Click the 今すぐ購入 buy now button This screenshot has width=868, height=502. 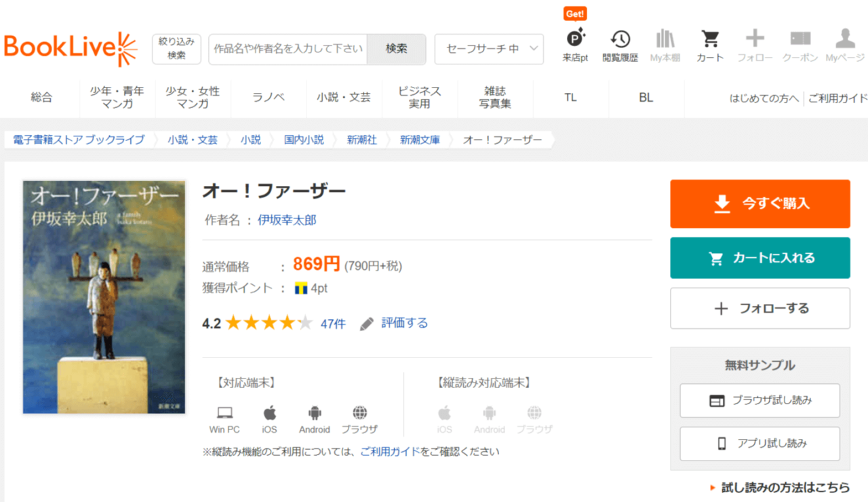[x=760, y=204]
